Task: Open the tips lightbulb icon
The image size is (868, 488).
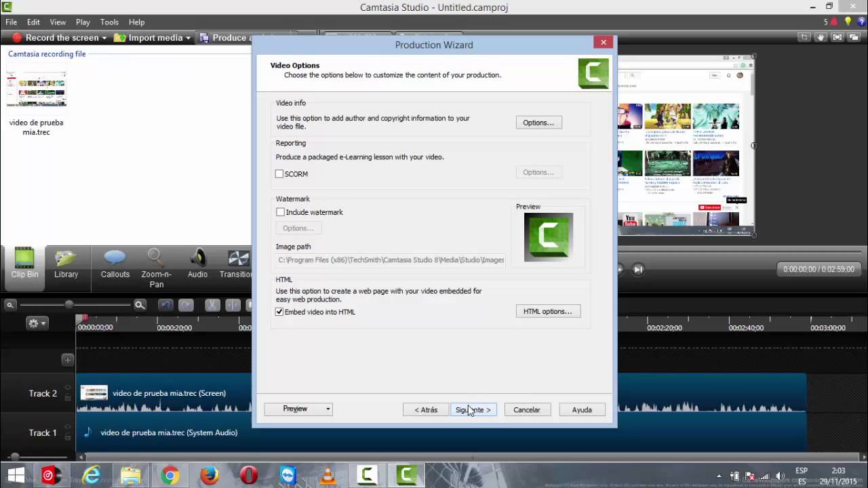Action: click(848, 22)
